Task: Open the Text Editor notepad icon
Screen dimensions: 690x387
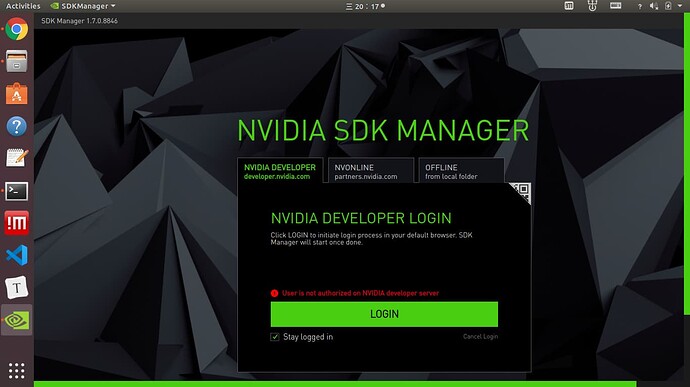Action: [17, 158]
